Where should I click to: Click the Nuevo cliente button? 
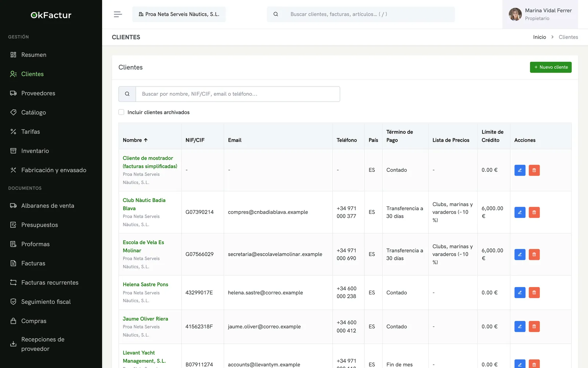point(551,67)
